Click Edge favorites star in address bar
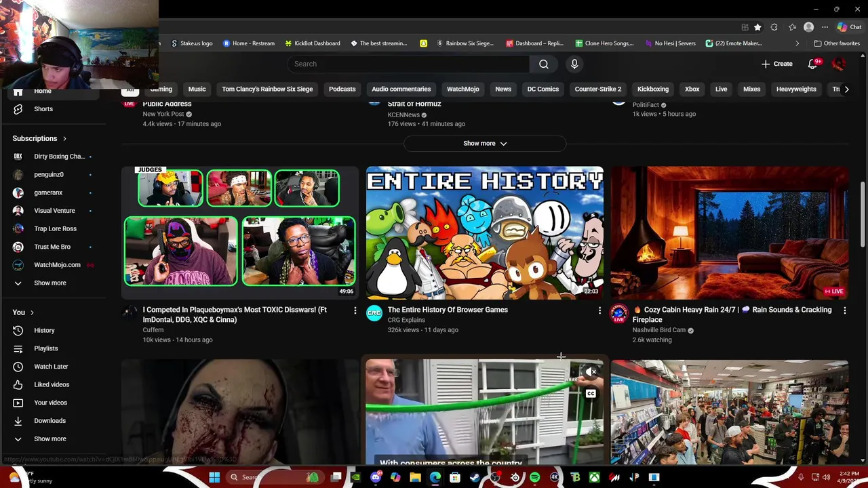Image resolution: width=868 pixels, height=488 pixels. tap(757, 27)
